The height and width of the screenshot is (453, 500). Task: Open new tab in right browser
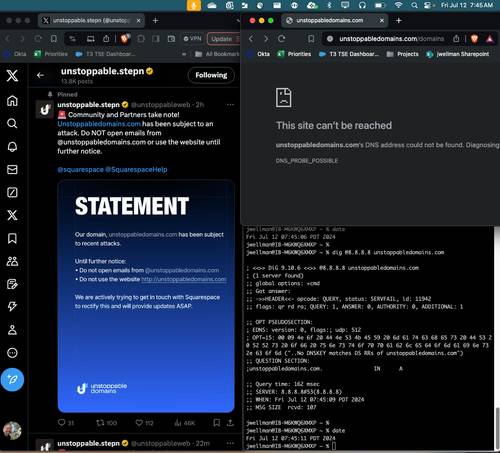coord(399,21)
